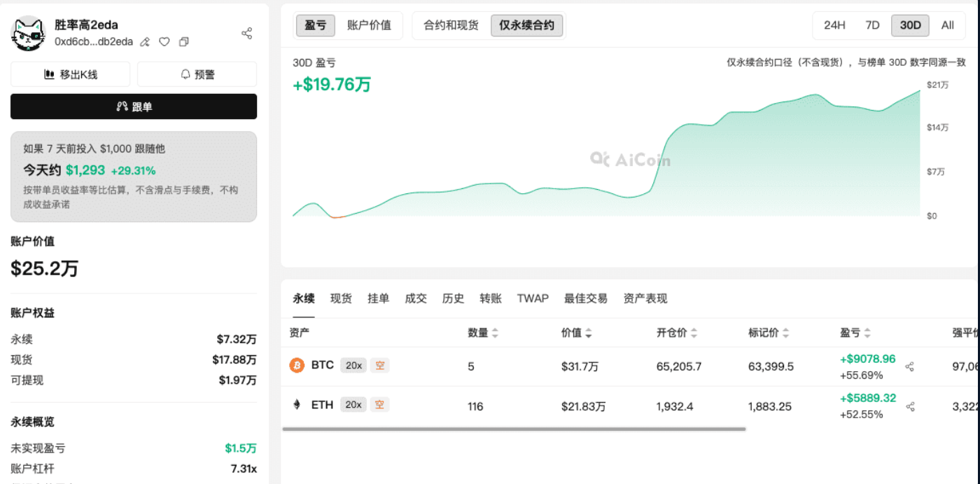Click the 现货 $17.88万 equity value
This screenshot has width=980, height=484.
point(234,359)
